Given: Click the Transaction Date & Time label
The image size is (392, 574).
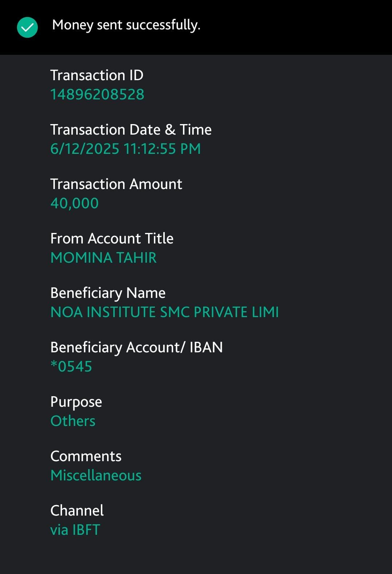Looking at the screenshot, I should pos(131,130).
